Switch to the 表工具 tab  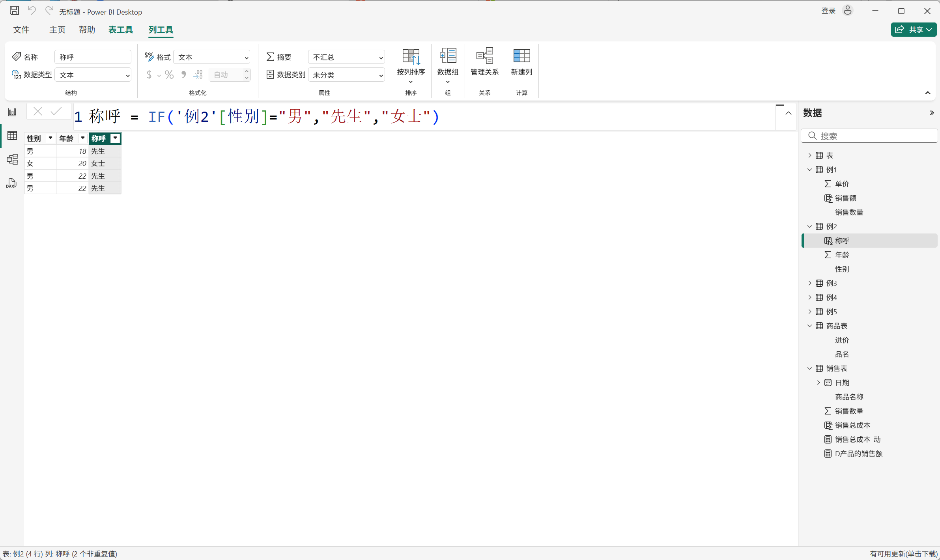121,30
